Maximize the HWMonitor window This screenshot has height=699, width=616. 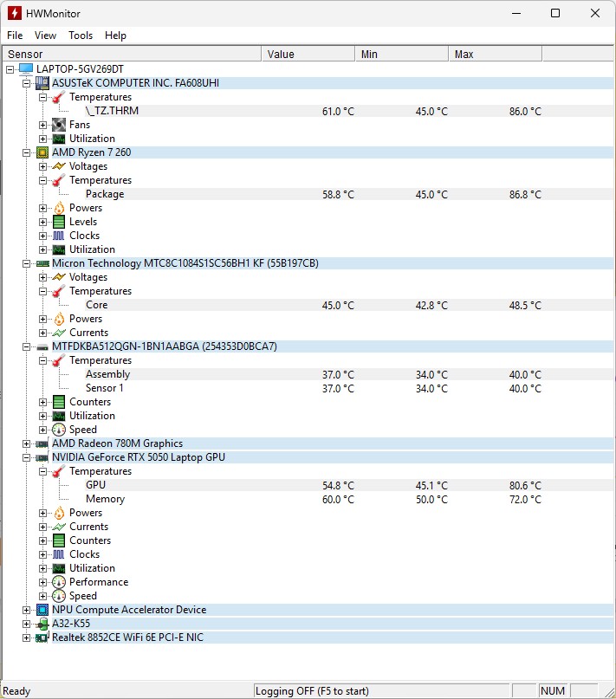pyautogui.click(x=555, y=13)
